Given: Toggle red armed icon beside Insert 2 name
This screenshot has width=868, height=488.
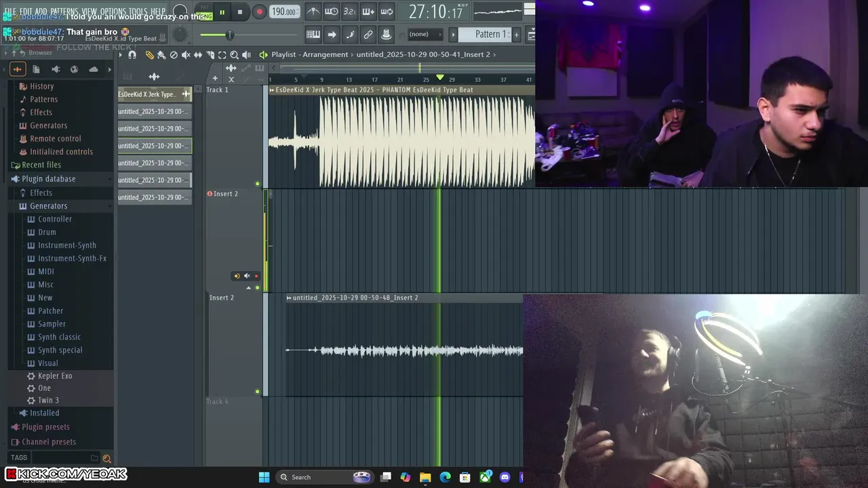Looking at the screenshot, I should (210, 194).
